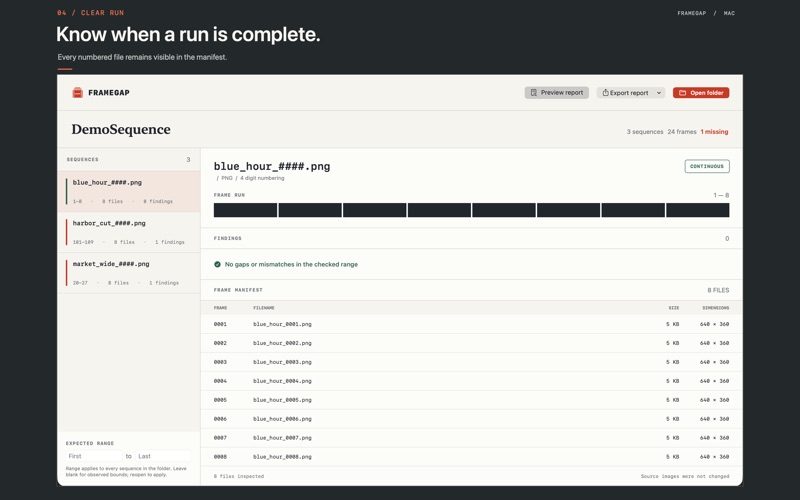Click the fourth frame run block
This screenshot has height=500, width=800.
point(439,210)
